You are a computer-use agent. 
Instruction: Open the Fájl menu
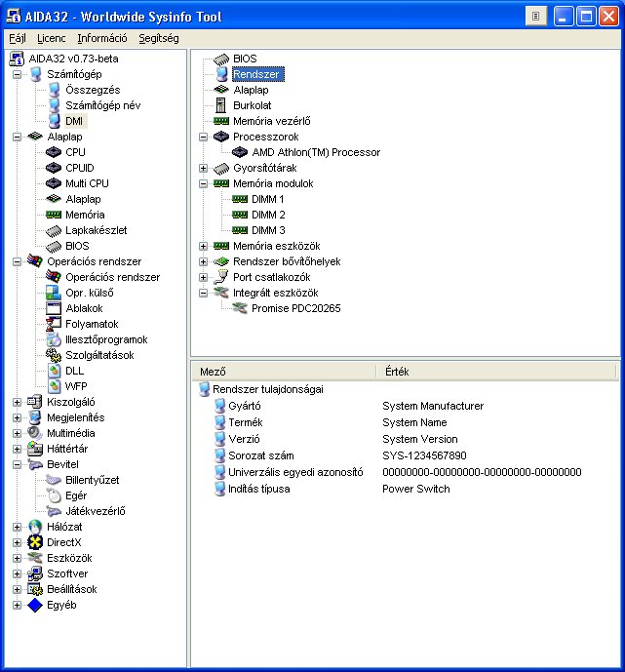[18, 39]
